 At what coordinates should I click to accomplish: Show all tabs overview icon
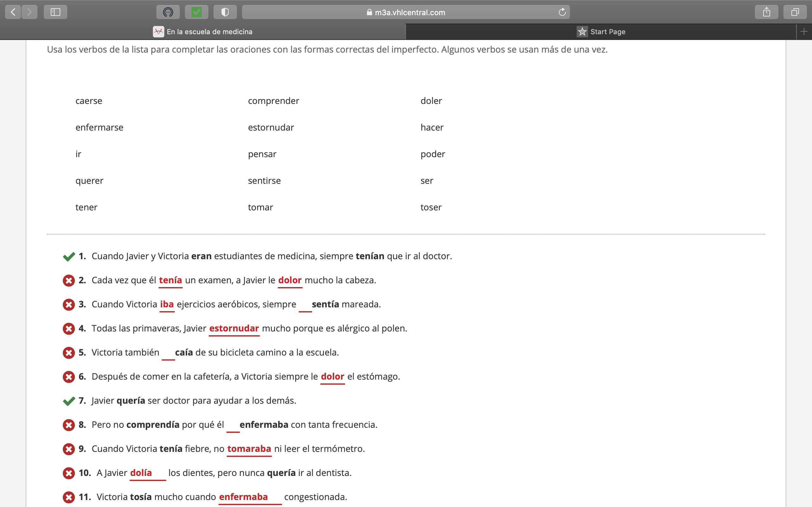point(795,12)
